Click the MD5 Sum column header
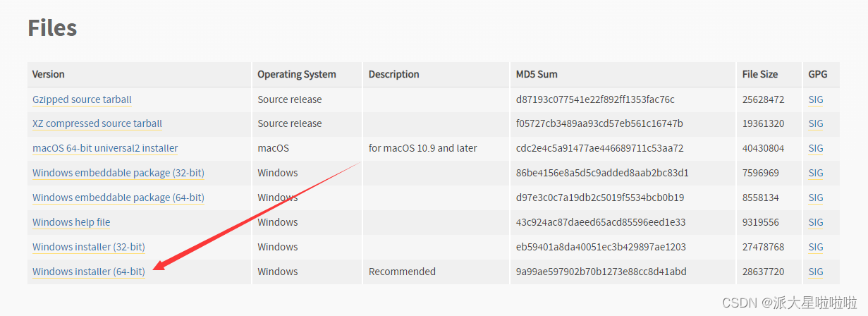868x316 pixels. pos(537,74)
